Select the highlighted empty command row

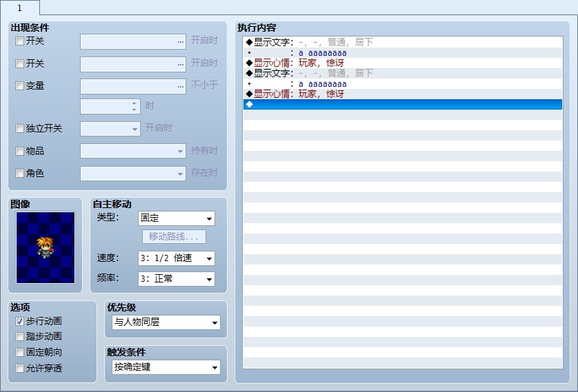403,104
